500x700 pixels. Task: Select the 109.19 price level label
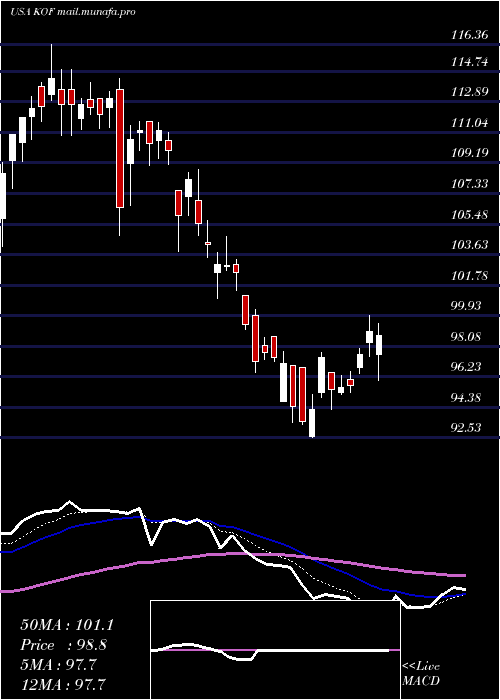(469, 153)
